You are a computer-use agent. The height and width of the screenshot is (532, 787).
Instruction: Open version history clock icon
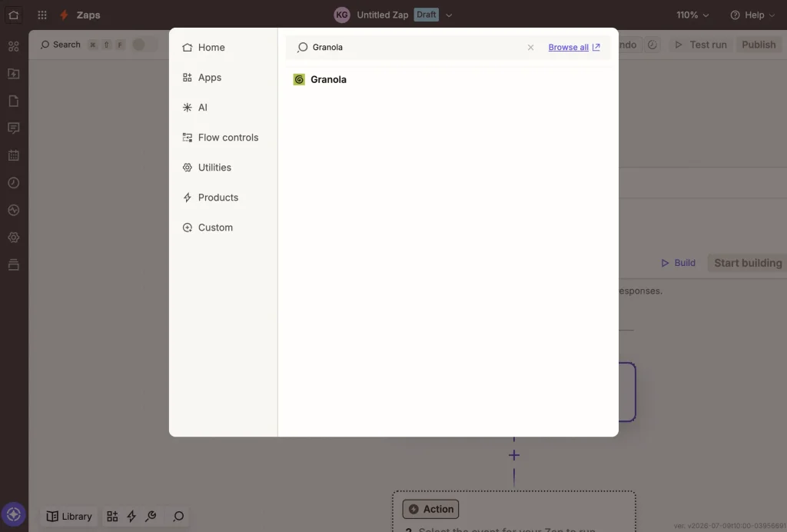pos(652,45)
